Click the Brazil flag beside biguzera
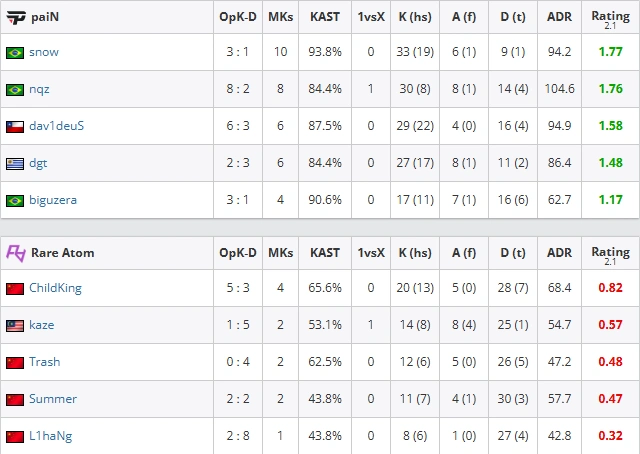Viewport: 640px width, 454px height. (15, 201)
